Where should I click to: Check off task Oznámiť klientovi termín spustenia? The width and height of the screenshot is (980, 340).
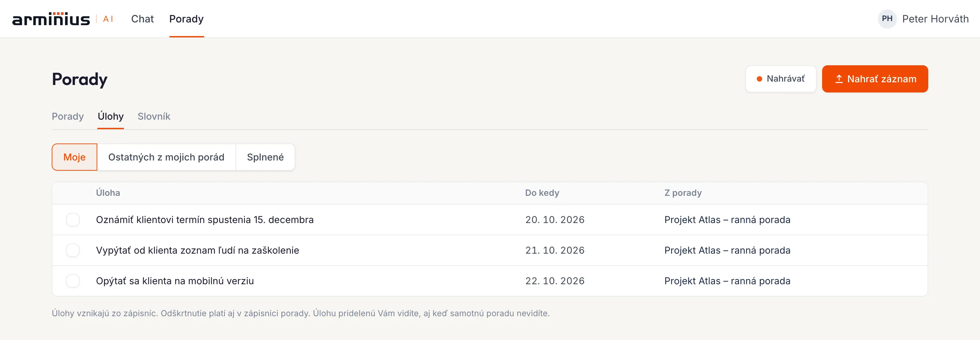coord(73,219)
